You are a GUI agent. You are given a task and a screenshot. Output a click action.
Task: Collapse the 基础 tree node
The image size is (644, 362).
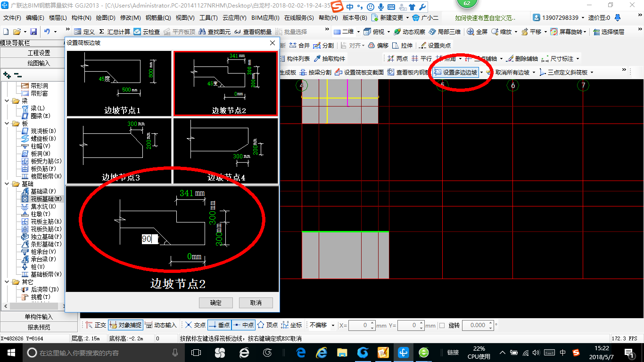click(x=7, y=184)
